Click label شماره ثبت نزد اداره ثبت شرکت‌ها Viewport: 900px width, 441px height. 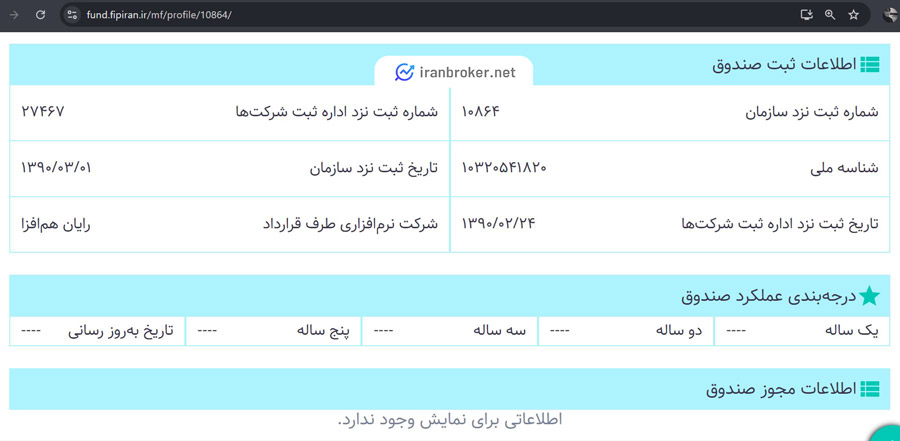[336, 112]
